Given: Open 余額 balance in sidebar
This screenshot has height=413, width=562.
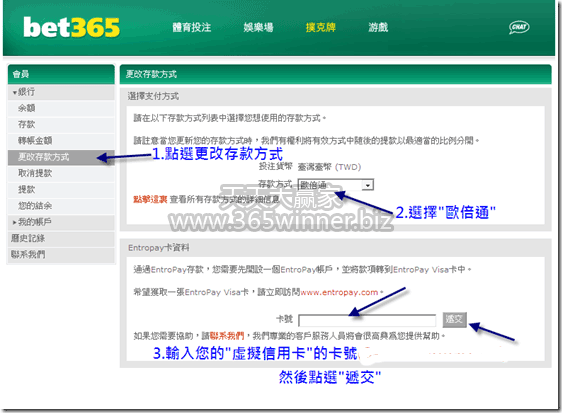Looking at the screenshot, I should click(61, 108).
